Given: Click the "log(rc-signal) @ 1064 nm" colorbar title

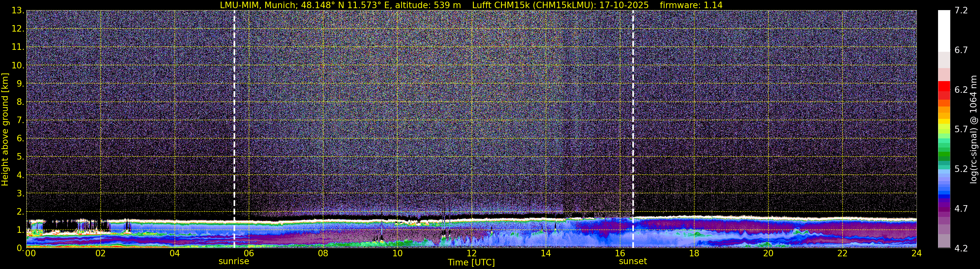Looking at the screenshot, I should (973, 129).
